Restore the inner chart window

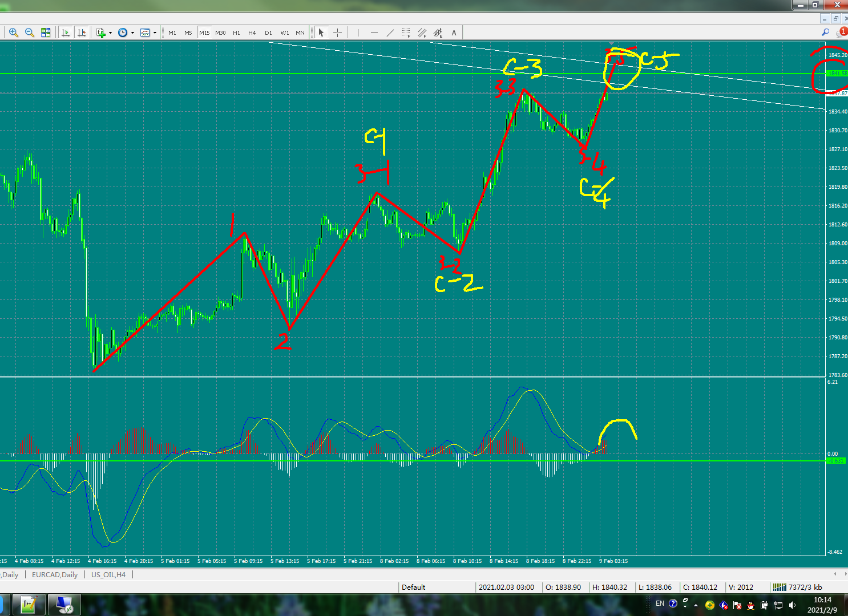click(x=835, y=19)
